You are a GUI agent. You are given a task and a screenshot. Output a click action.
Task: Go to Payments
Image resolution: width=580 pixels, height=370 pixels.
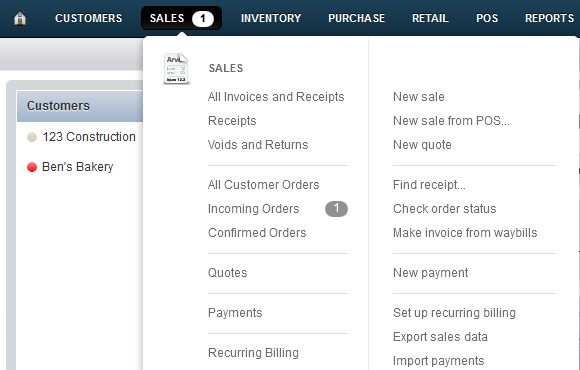[235, 313]
